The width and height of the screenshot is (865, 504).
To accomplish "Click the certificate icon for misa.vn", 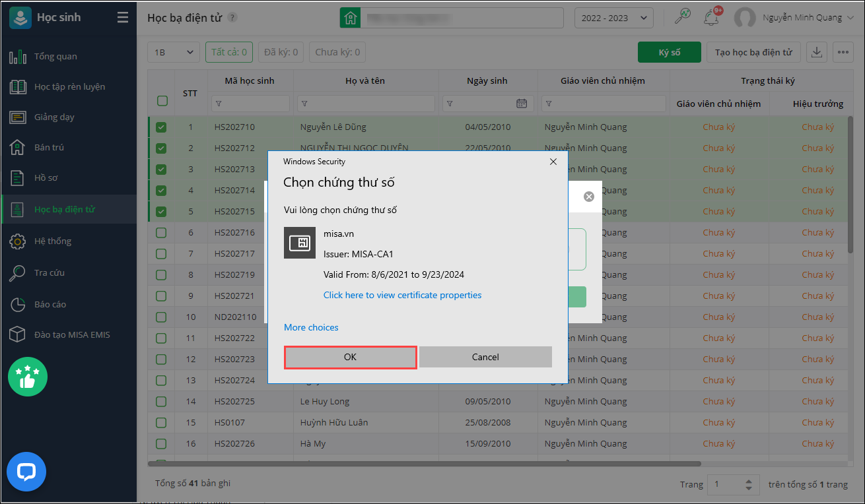I will point(300,243).
